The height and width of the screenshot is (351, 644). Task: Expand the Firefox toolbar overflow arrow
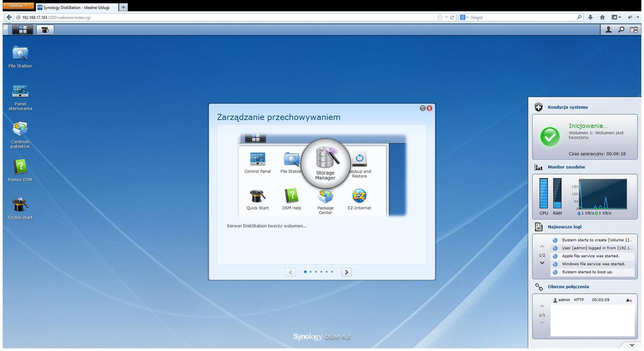638,17
